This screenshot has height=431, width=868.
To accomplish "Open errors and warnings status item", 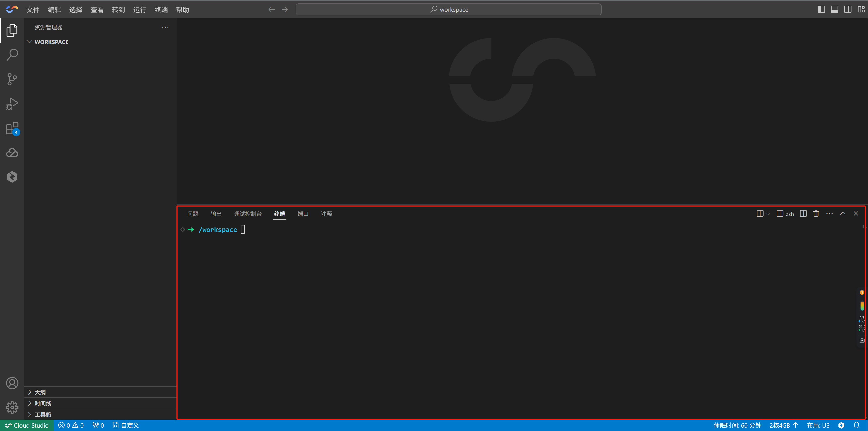I will tap(71, 425).
